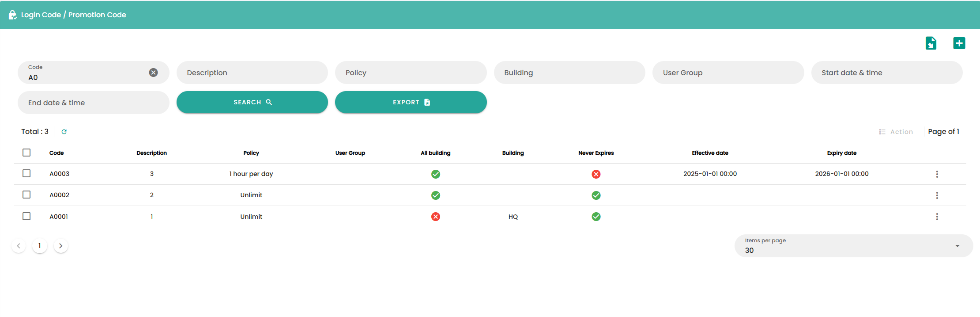Open the three-dot menu for row A0002
The height and width of the screenshot is (317, 980).
[937, 195]
